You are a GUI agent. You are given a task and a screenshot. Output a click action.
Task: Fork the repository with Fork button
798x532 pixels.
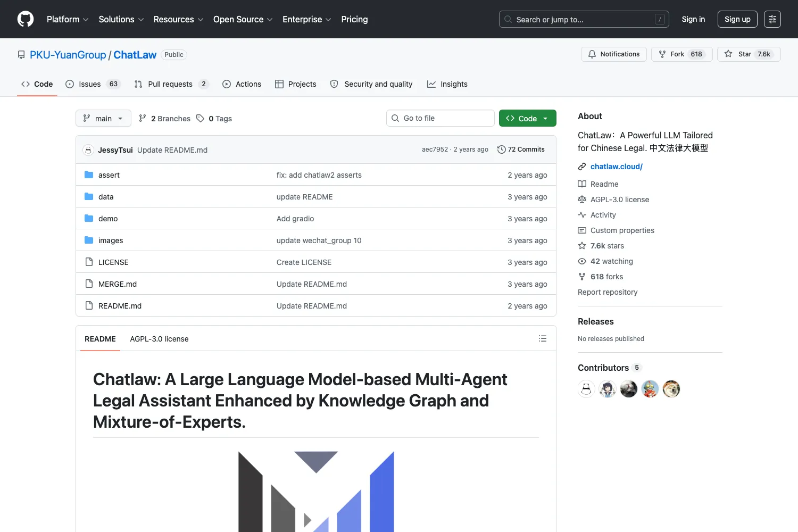pos(681,54)
